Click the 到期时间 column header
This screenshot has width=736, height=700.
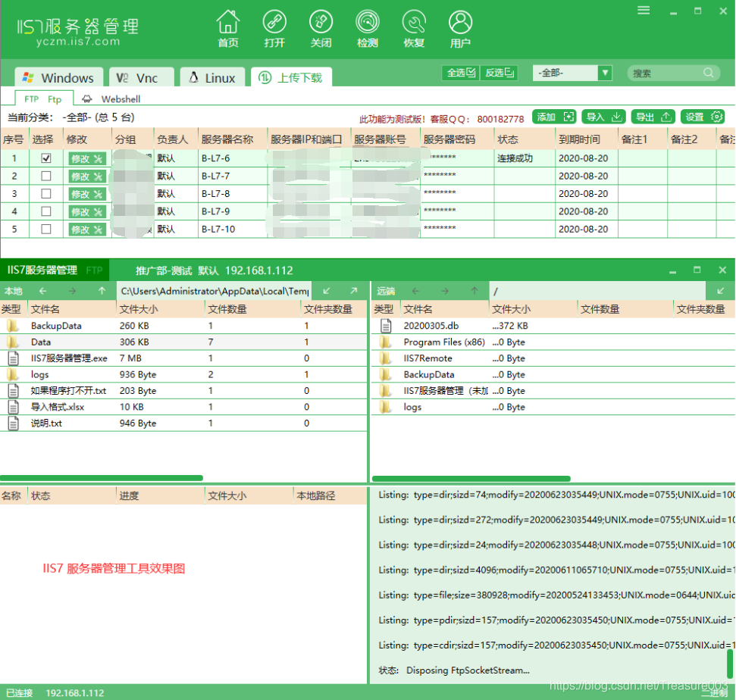[x=586, y=139]
